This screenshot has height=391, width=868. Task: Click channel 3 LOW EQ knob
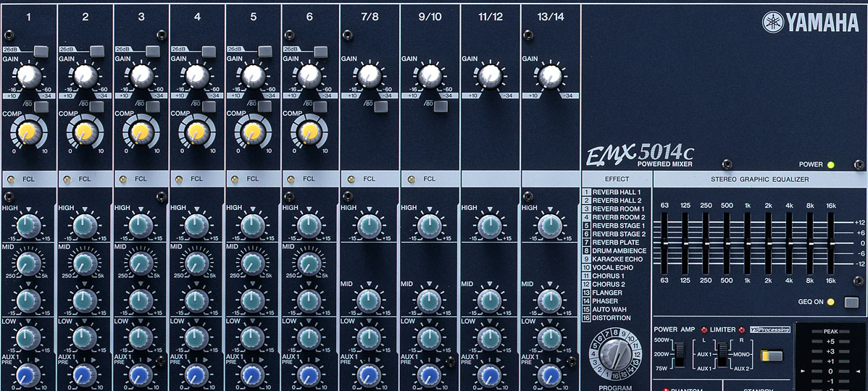pyautogui.click(x=141, y=337)
